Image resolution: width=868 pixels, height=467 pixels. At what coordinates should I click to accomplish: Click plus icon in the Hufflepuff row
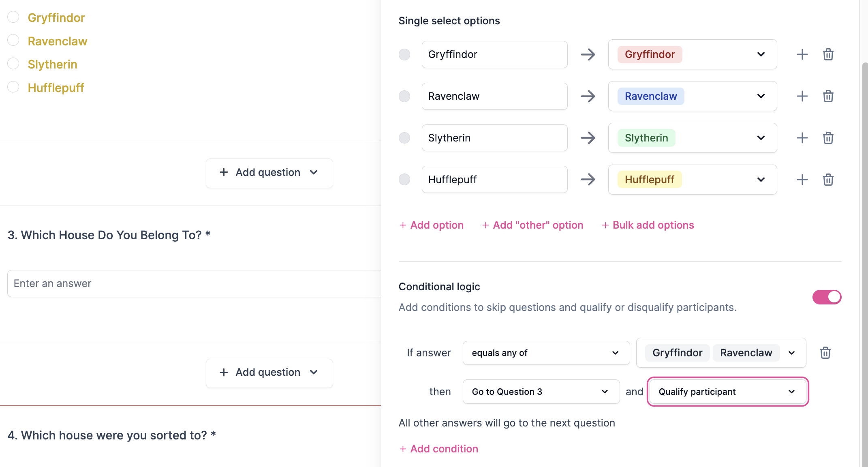click(802, 180)
